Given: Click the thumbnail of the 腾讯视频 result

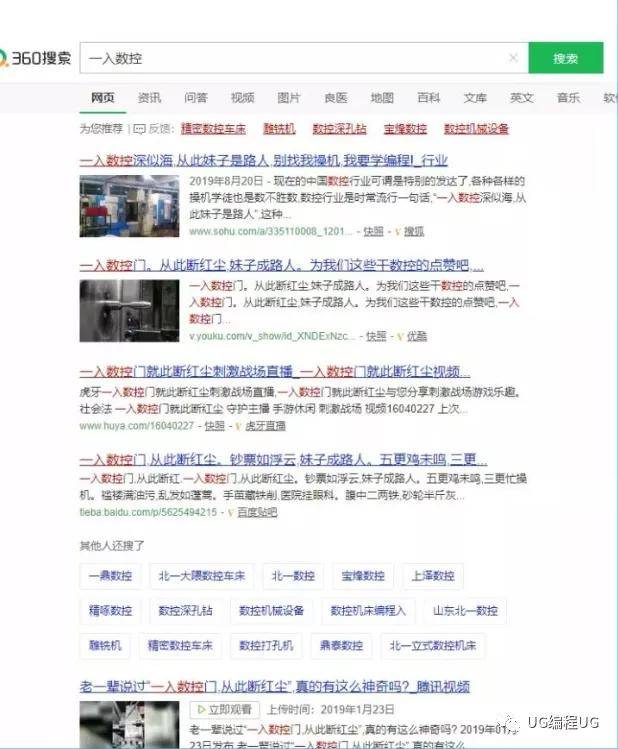Looking at the screenshot, I should coord(129,724).
